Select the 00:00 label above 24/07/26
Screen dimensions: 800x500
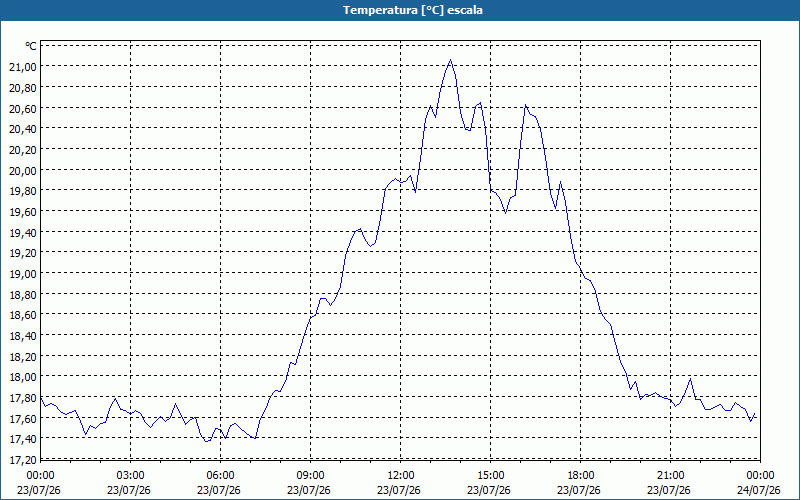(x=760, y=475)
